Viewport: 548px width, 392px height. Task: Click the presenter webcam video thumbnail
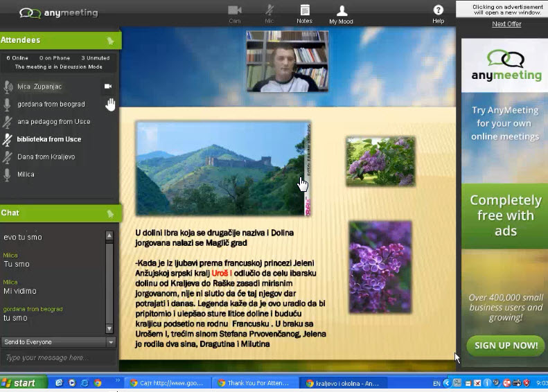[288, 61]
